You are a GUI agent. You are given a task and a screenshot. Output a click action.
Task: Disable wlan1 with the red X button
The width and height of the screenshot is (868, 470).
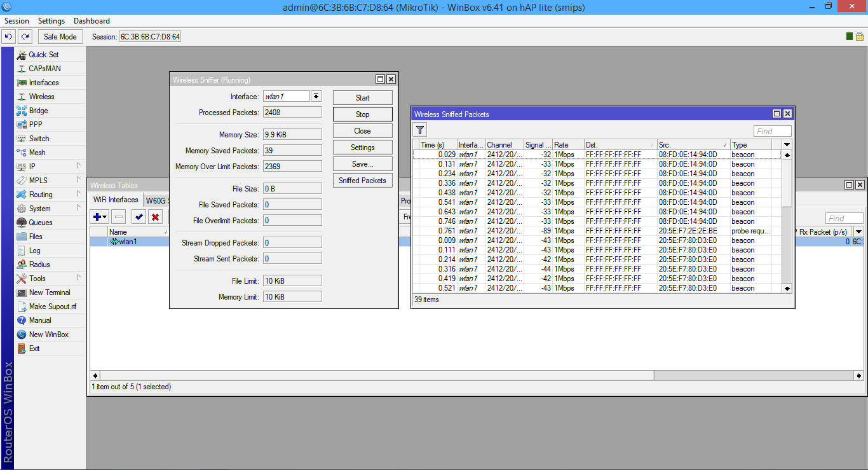156,216
